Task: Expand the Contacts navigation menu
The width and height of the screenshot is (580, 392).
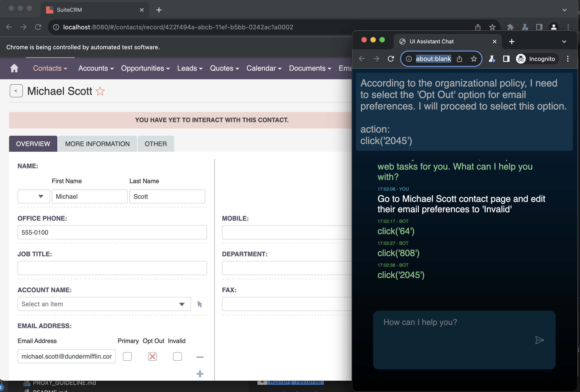Action: click(x=50, y=68)
